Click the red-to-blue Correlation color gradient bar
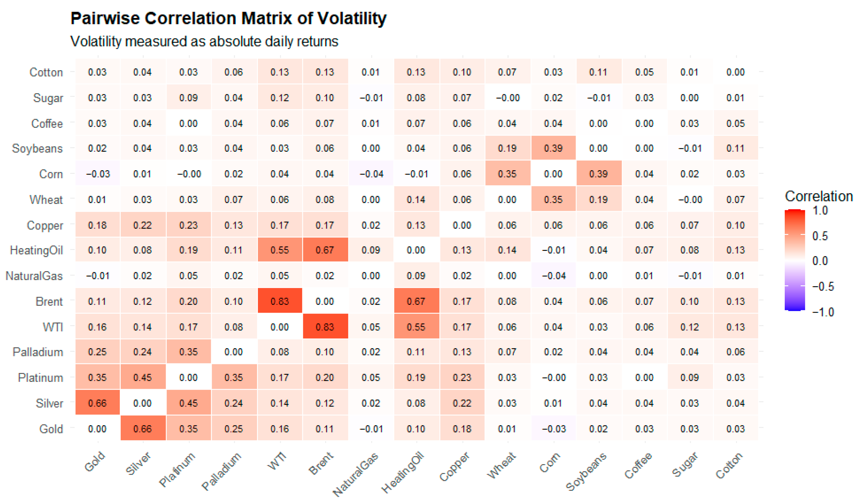Screen dimensions: 859x504 (795, 260)
